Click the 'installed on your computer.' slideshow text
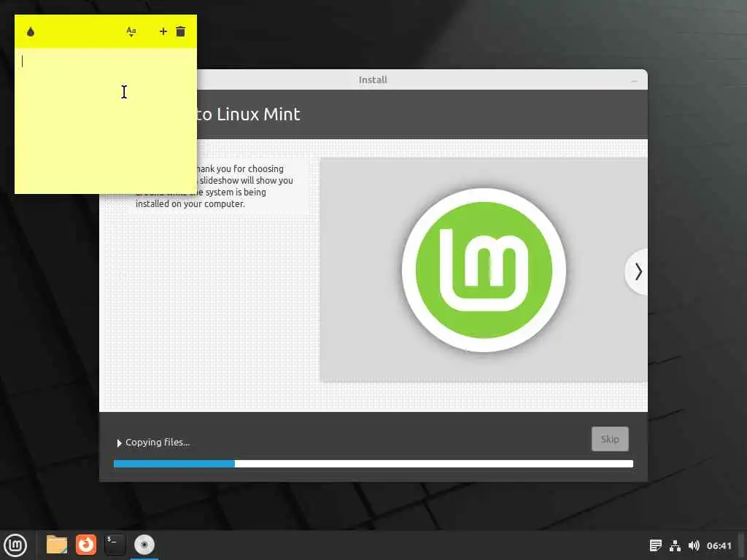The image size is (747, 560). 190,204
